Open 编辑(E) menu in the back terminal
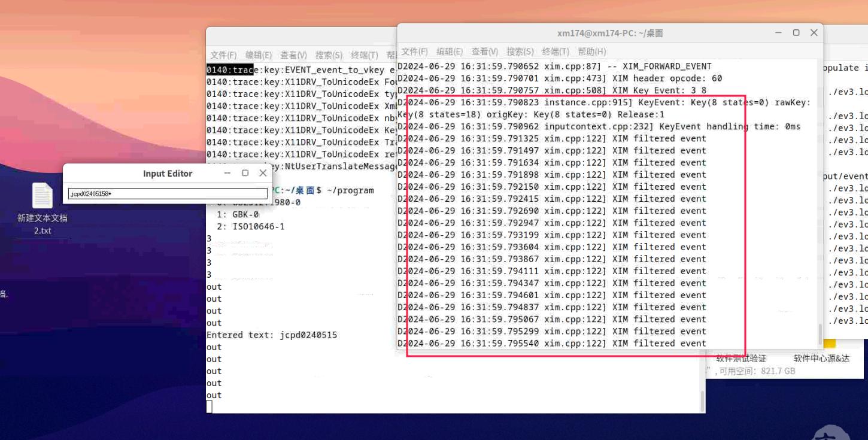Screen dimensions: 868x440 [x=259, y=55]
